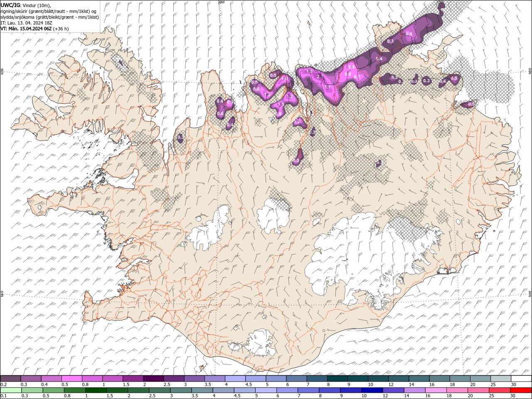
Task: Click the 0.7 snowfall value on the map
Action: [357, 77]
